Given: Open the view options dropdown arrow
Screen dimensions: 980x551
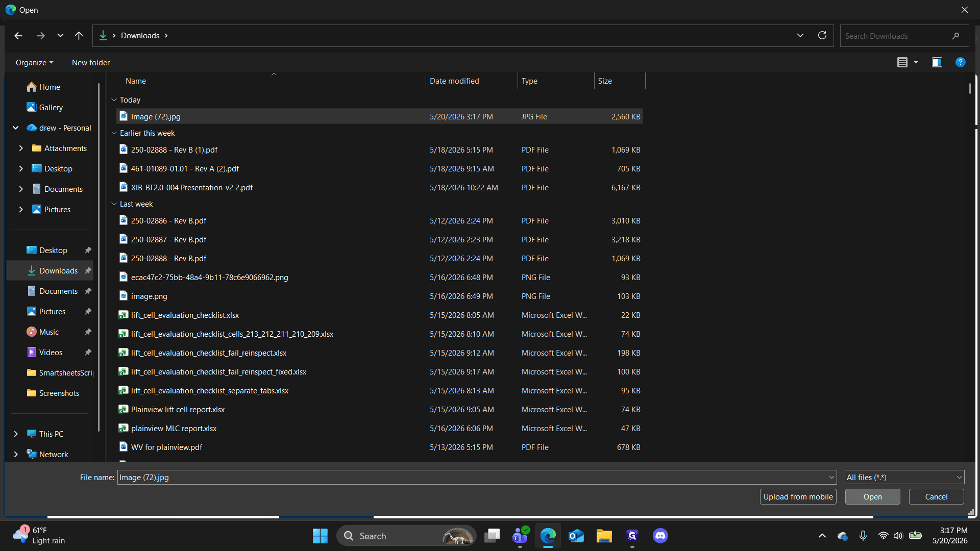Looking at the screenshot, I should point(916,62).
